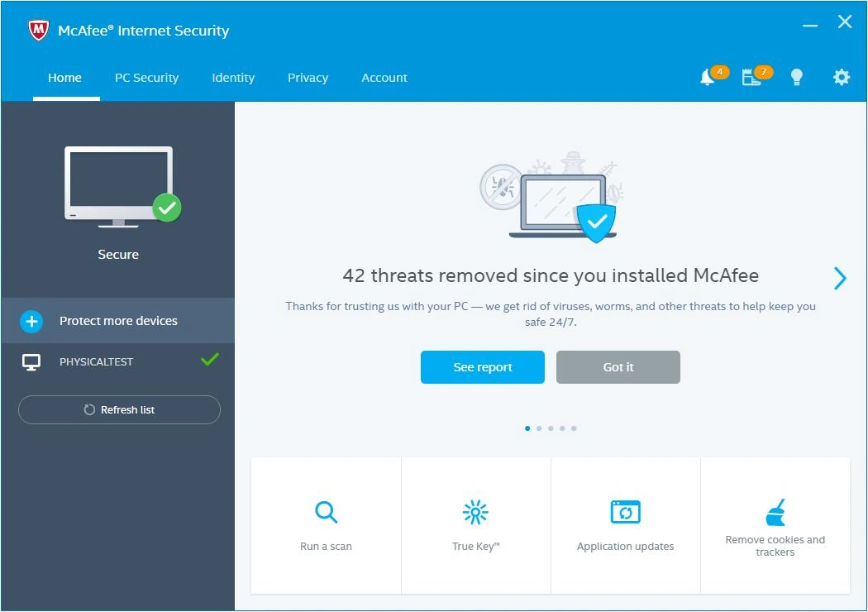Select the second carousel dot indicator

539,428
